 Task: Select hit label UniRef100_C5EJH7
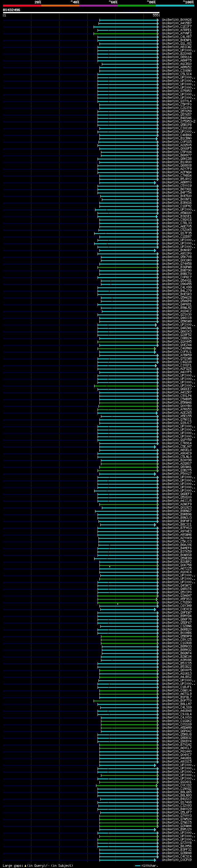pos(176,447)
